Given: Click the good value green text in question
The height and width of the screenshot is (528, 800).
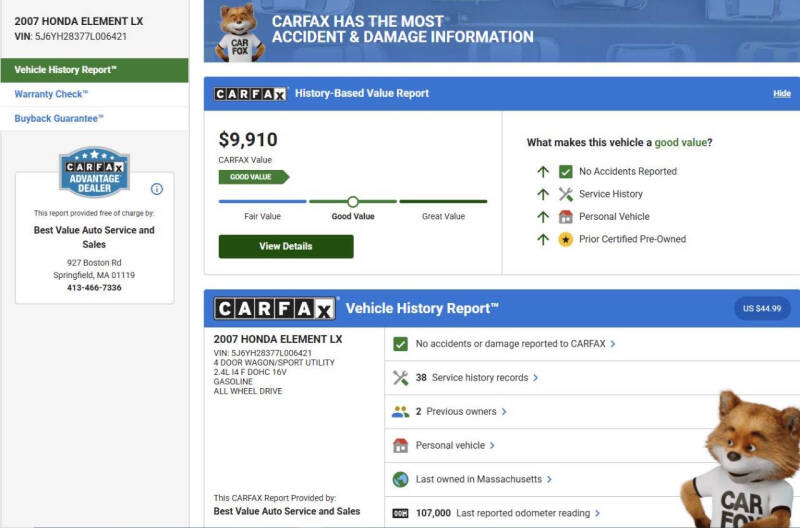Looking at the screenshot, I should pyautogui.click(x=681, y=142).
